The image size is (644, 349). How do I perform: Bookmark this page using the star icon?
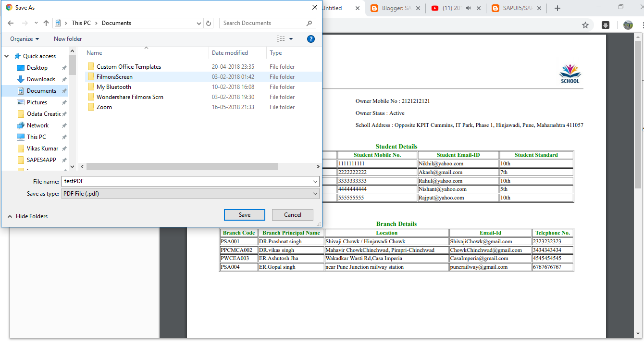(x=585, y=25)
